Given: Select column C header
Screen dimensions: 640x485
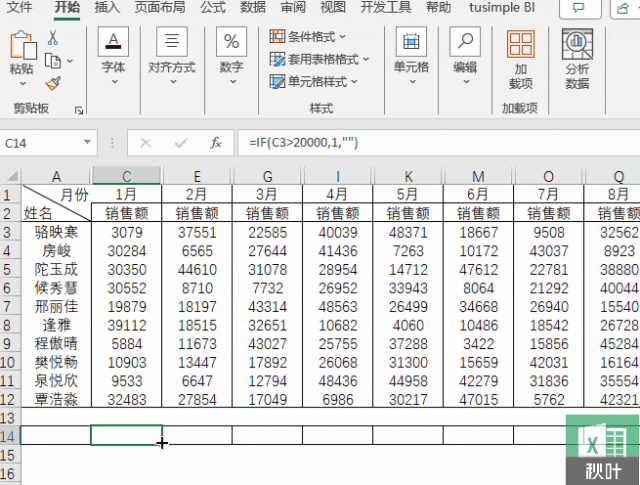Looking at the screenshot, I should [127, 176].
